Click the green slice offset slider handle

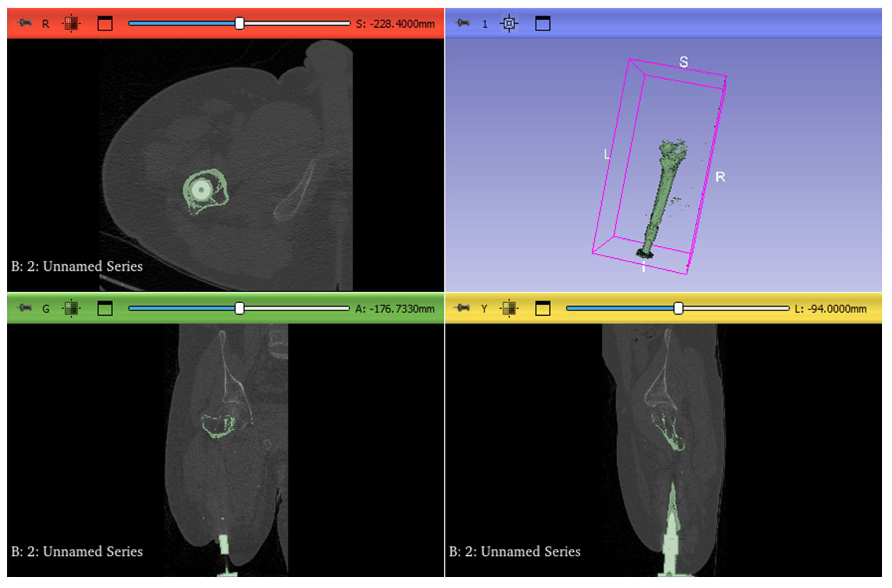pos(239,308)
